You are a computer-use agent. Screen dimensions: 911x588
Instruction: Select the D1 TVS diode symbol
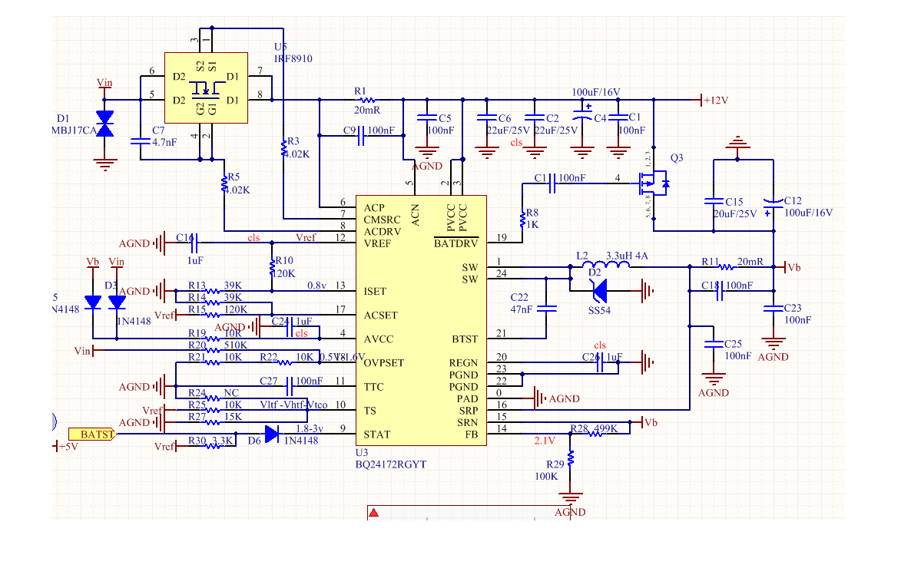pyautogui.click(x=105, y=124)
